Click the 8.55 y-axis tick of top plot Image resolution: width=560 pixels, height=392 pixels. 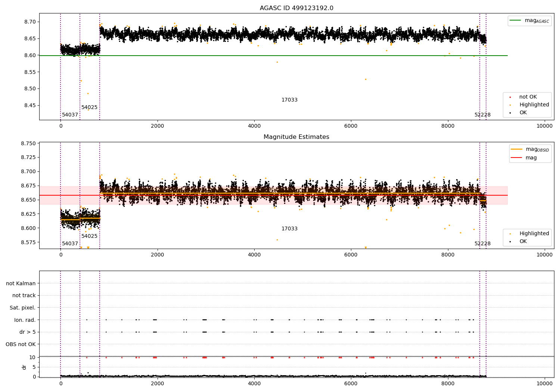[30, 72]
